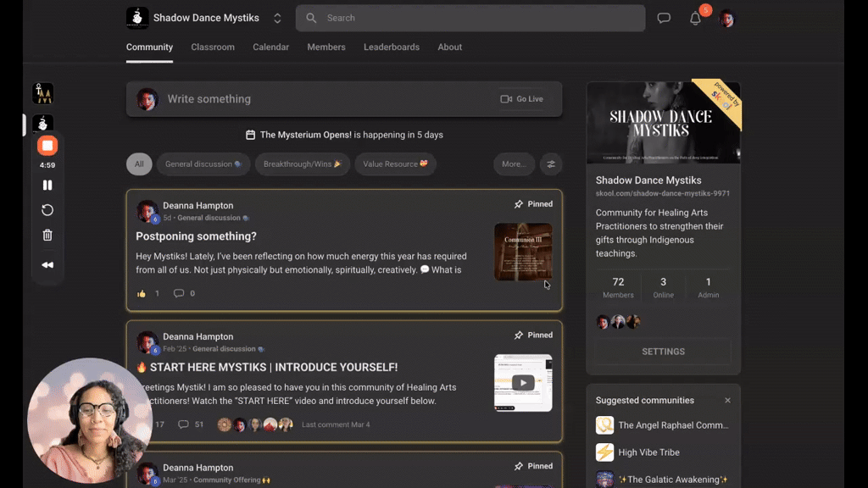Open the Calendar tab
The height and width of the screenshot is (488, 868).
(x=270, y=47)
